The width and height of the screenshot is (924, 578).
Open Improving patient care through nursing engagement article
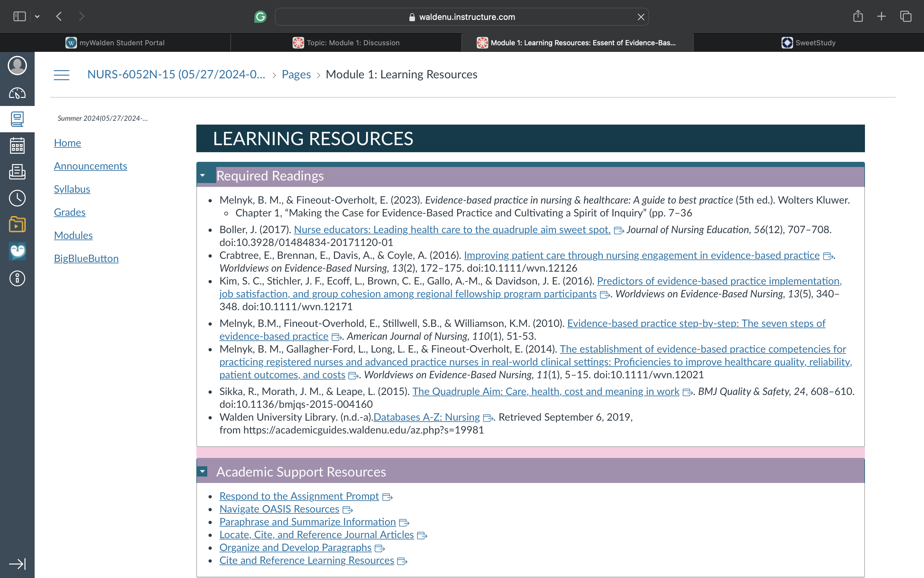point(642,255)
